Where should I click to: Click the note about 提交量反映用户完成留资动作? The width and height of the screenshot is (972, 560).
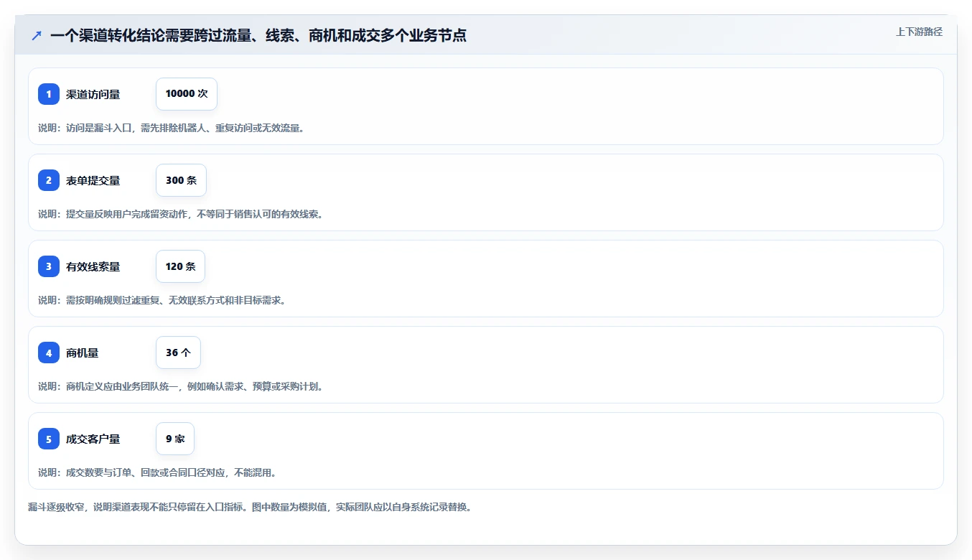click(180, 214)
